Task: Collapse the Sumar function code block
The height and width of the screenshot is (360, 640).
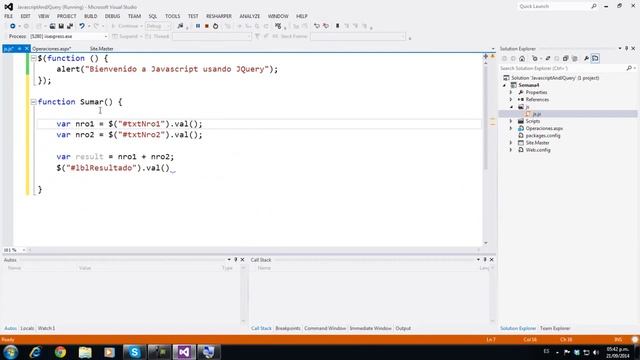Action: pos(33,102)
